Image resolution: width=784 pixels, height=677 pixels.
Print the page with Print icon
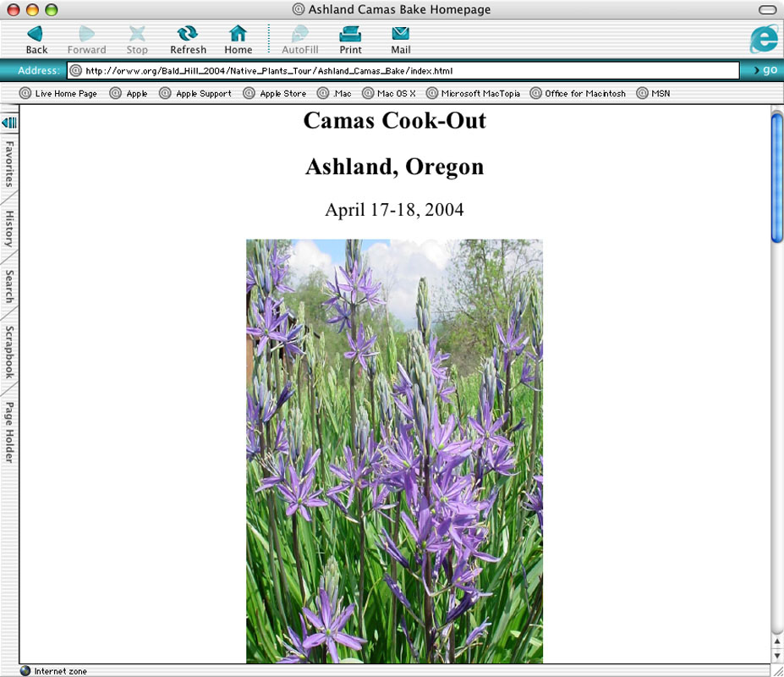(350, 39)
